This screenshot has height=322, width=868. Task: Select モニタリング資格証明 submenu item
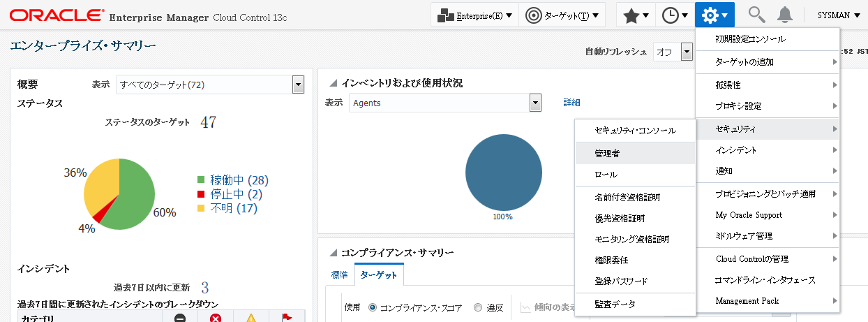pyautogui.click(x=635, y=240)
